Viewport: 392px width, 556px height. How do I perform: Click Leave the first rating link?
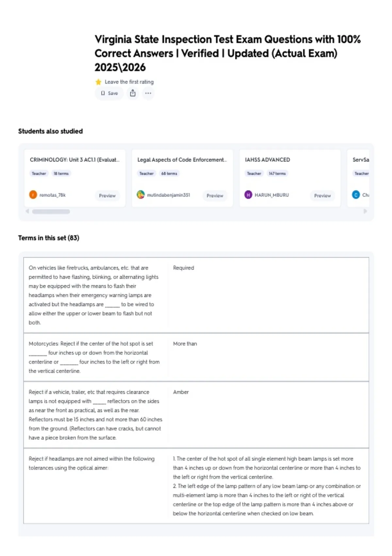coord(129,82)
